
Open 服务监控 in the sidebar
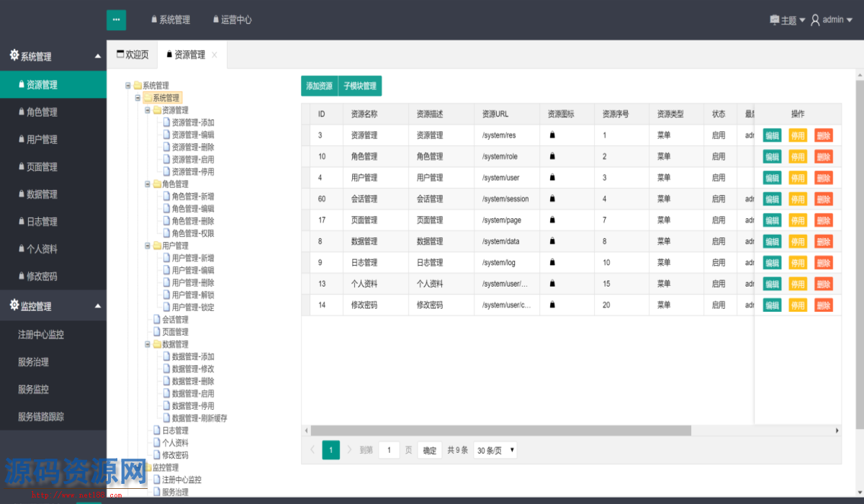click(53, 389)
